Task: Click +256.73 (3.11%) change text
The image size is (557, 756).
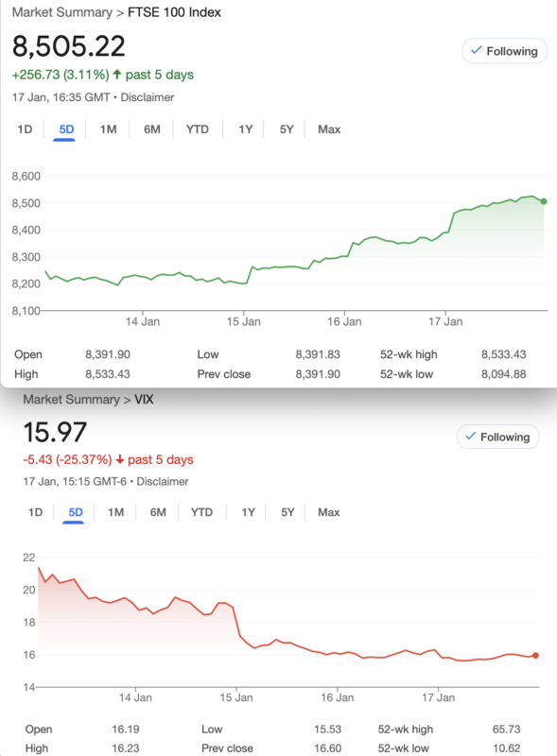Action: [x=61, y=75]
